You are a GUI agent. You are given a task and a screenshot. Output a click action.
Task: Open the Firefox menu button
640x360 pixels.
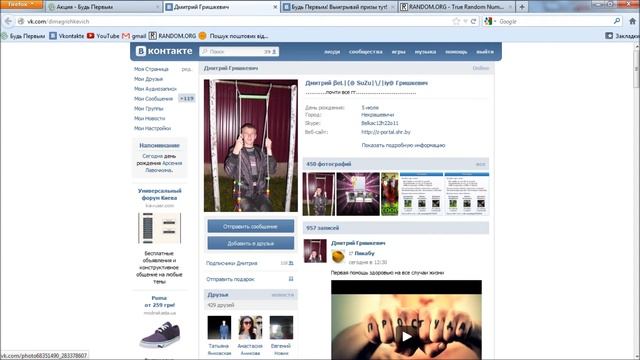21,4
